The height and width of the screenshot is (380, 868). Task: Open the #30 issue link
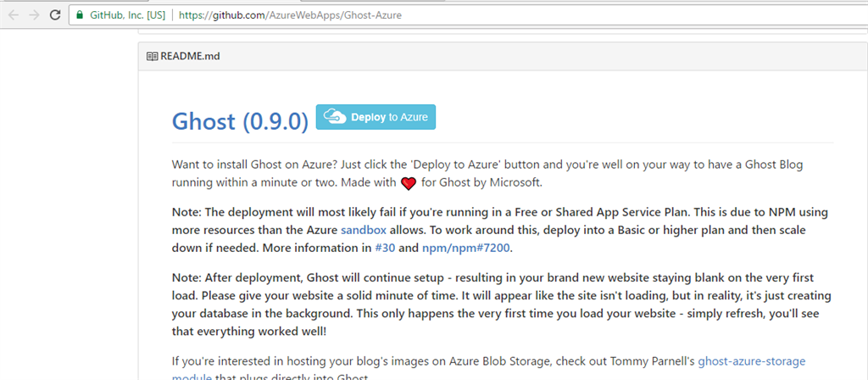point(384,249)
